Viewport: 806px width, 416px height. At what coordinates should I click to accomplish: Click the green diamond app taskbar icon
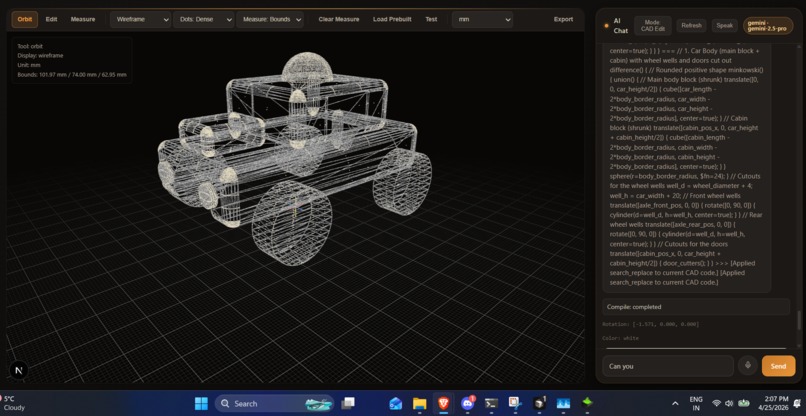click(x=588, y=404)
